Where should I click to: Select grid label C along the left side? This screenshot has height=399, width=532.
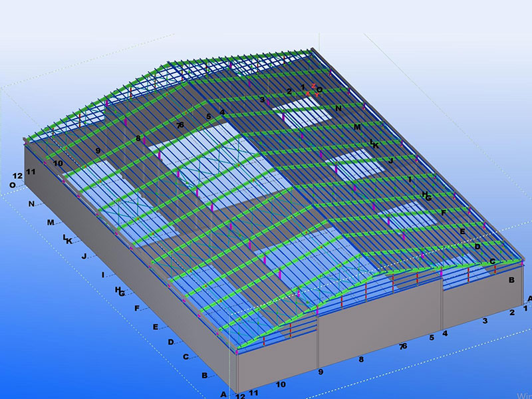[186, 357]
